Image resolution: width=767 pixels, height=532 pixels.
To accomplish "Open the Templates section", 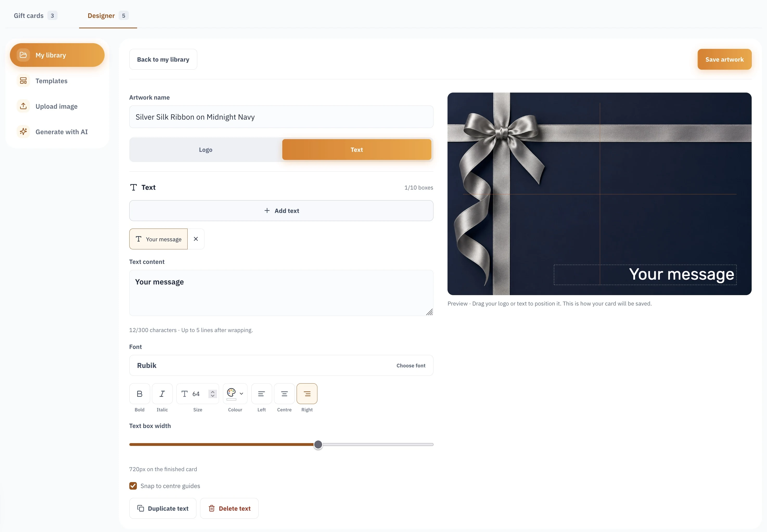I will (57, 81).
